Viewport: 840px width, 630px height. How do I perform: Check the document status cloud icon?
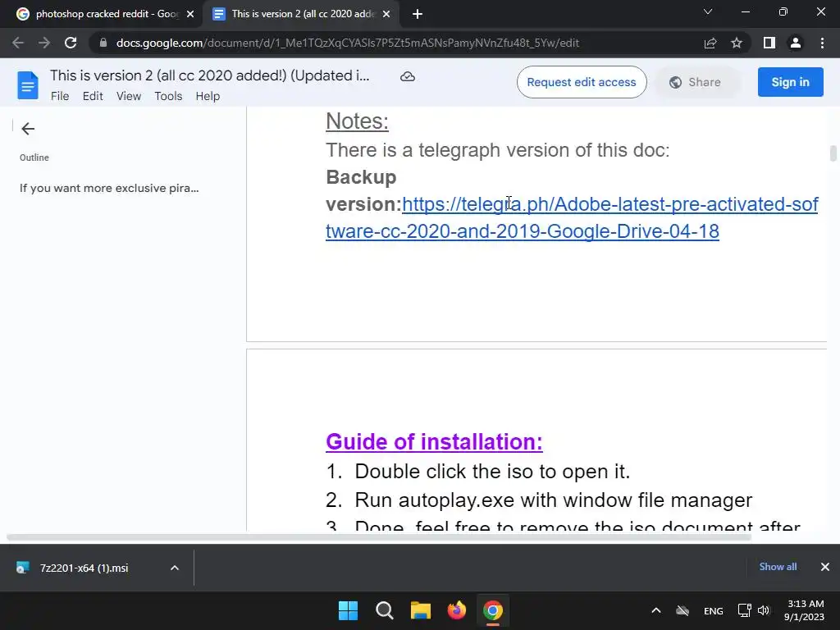pos(408,76)
